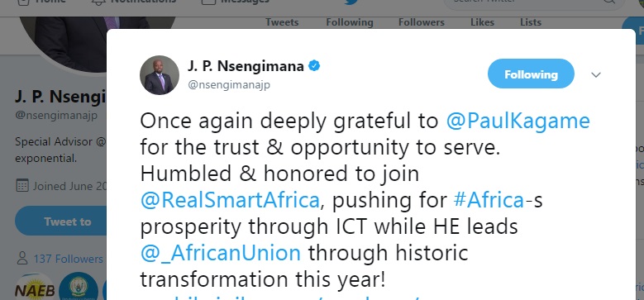Open the Lists tab on the profile
The image size is (644, 300).
click(x=531, y=22)
